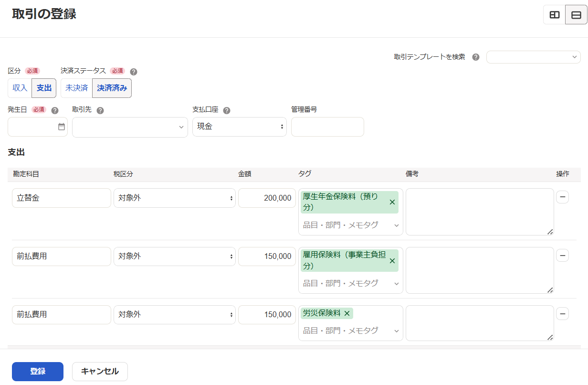
Task: Focus the 管理番号 input field
Action: (x=327, y=127)
